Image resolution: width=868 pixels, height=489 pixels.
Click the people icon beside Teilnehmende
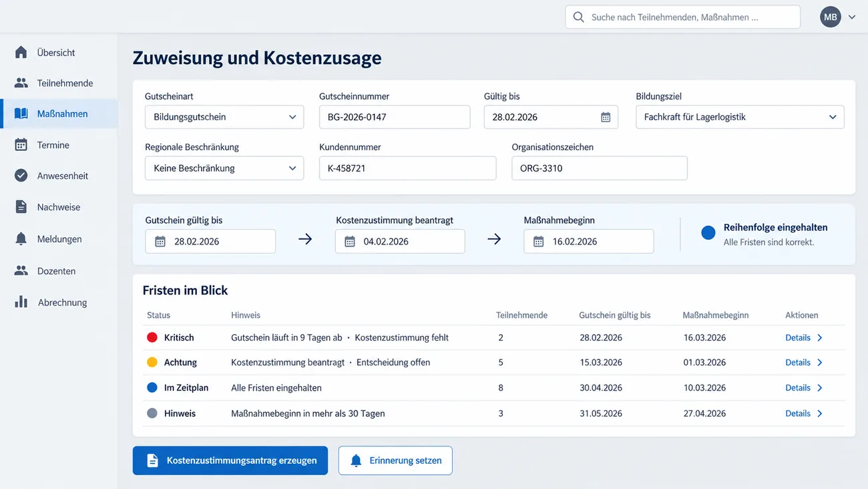pyautogui.click(x=21, y=83)
